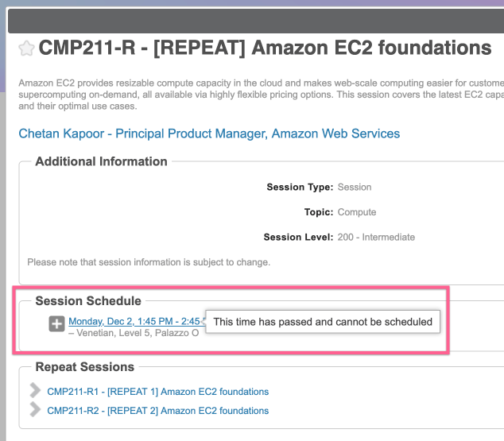Screen dimensions: 504x441
Task: Select the Session Schedule section heading
Action: click(x=88, y=301)
